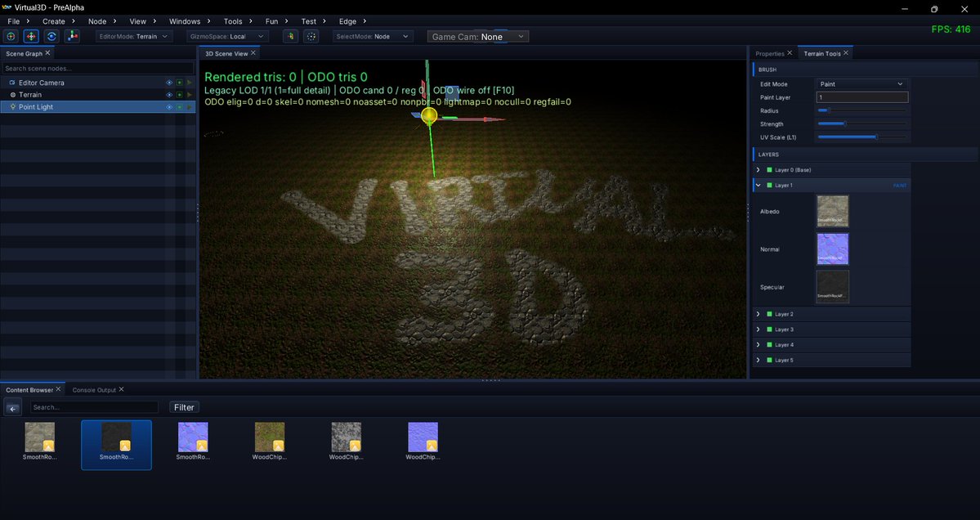Activate the scale axes gizmo tool
This screenshot has height=520, width=980.
click(72, 36)
